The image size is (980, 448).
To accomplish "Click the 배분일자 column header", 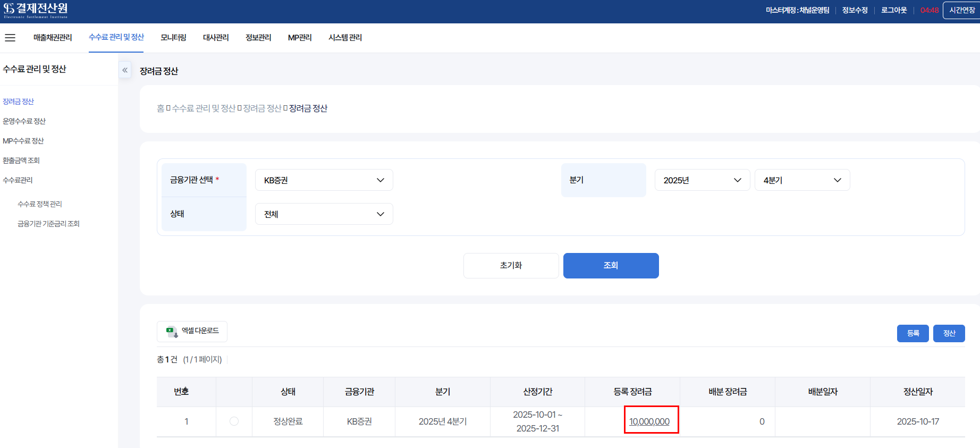I will [823, 392].
